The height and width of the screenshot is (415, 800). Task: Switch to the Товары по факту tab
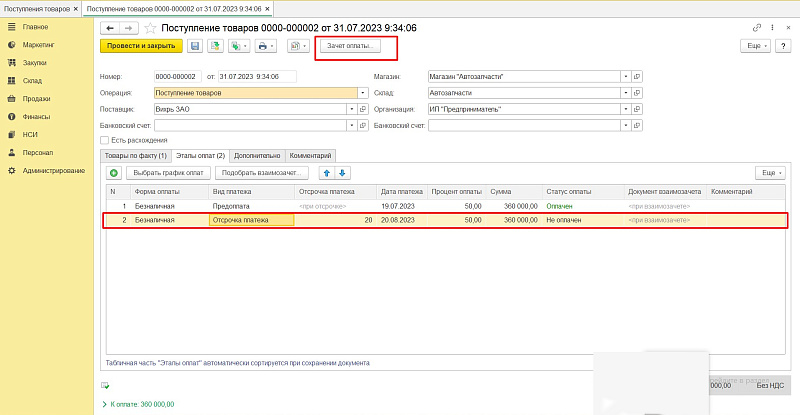pos(135,156)
